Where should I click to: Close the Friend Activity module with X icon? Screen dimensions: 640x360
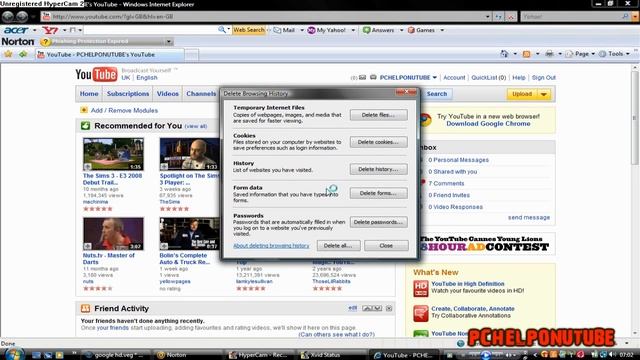(389, 308)
